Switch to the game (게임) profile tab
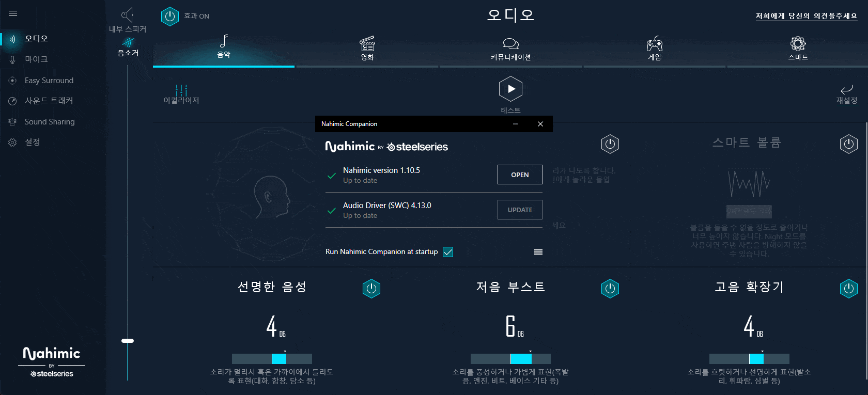 click(x=654, y=44)
